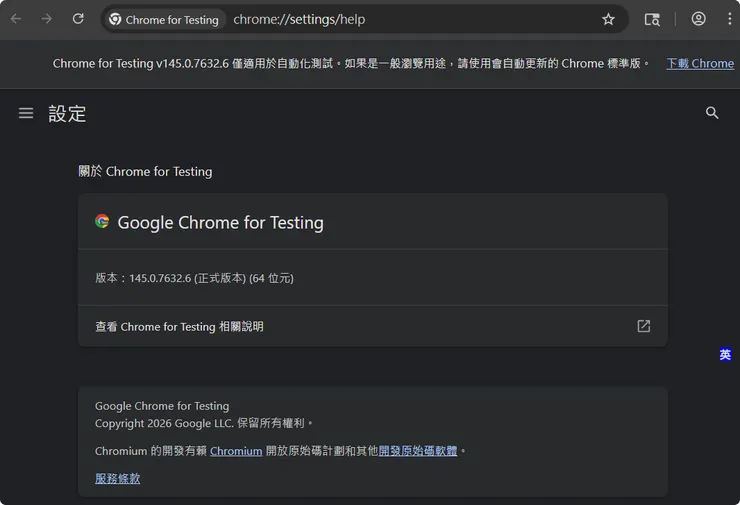Open the Chrome three-dot menu

point(730,19)
